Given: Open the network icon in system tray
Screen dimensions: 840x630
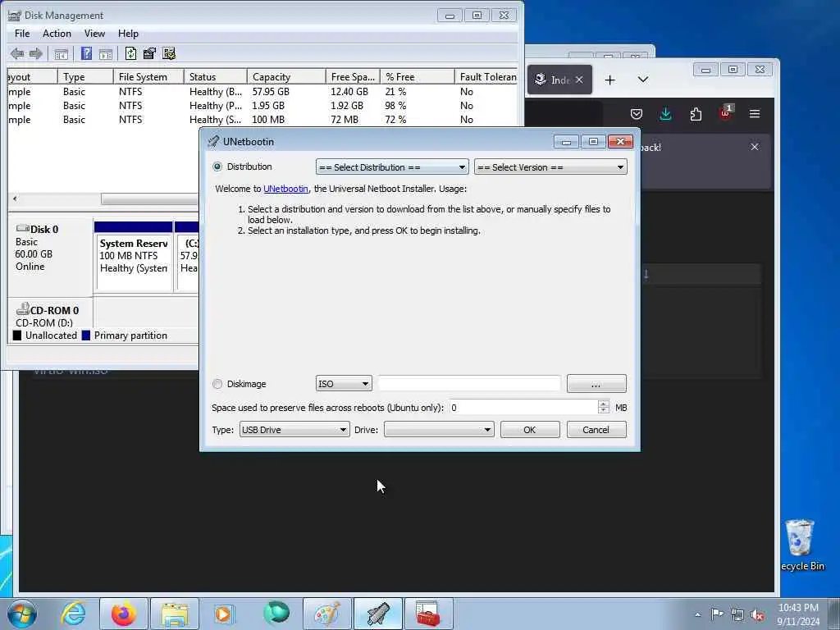Looking at the screenshot, I should coord(737,615).
